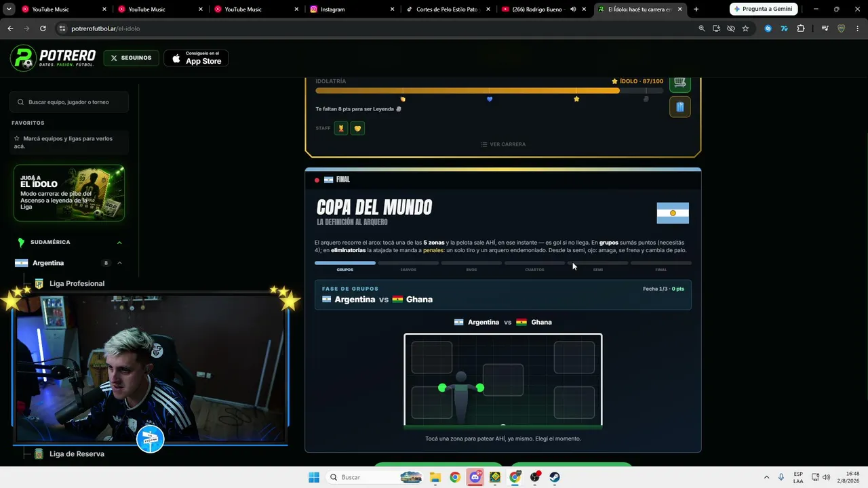
Task: Open Discord from the taskbar
Action: point(475,477)
